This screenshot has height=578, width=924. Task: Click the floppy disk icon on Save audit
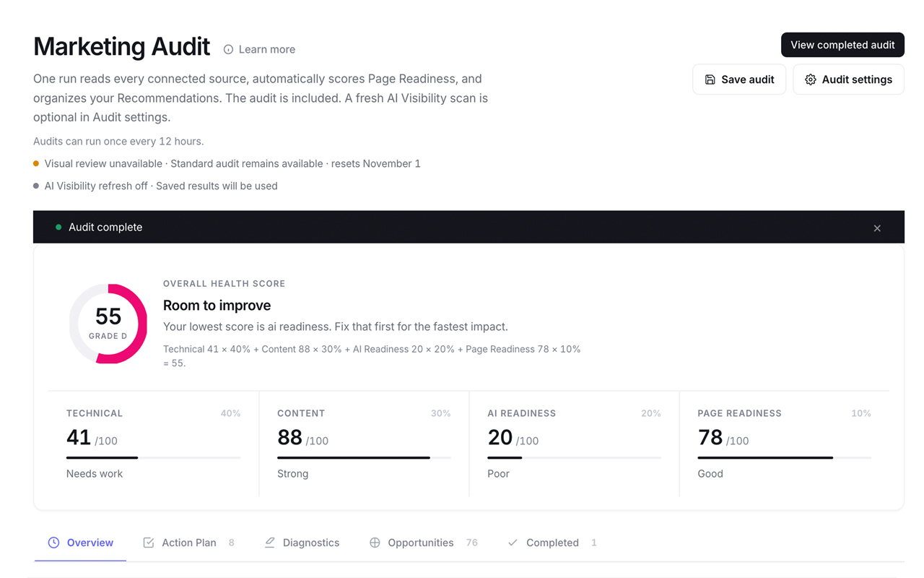coord(710,79)
